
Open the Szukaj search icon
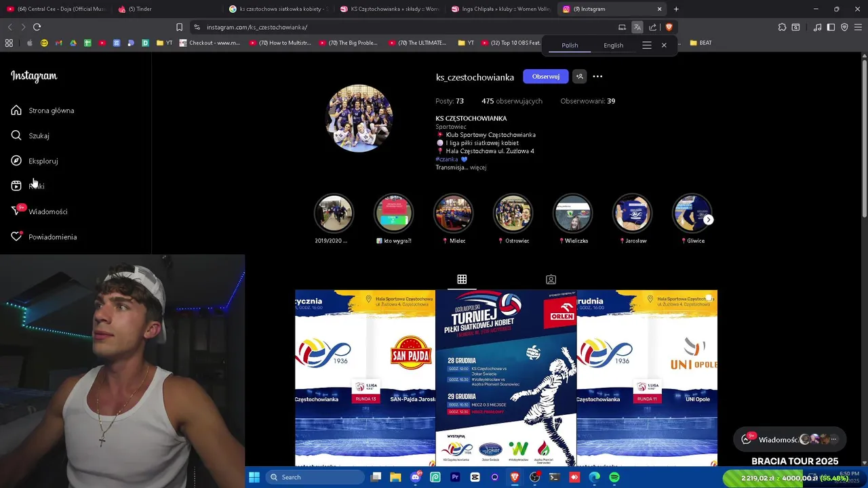[16, 136]
